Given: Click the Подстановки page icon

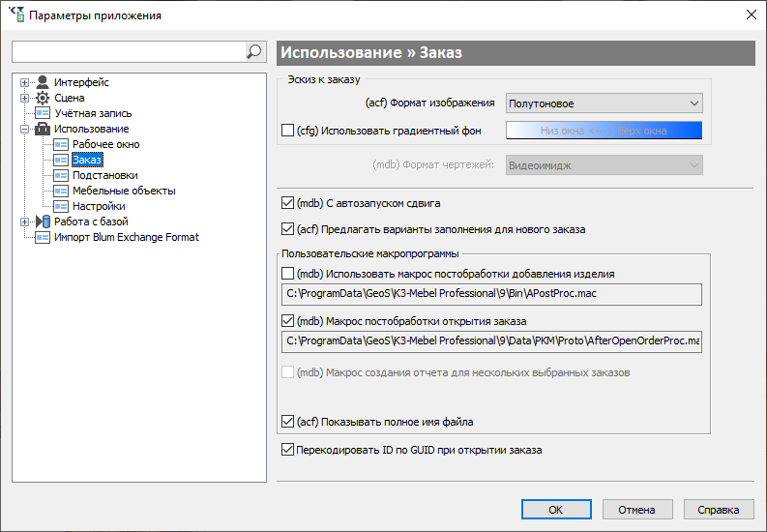Looking at the screenshot, I should click(x=61, y=175).
